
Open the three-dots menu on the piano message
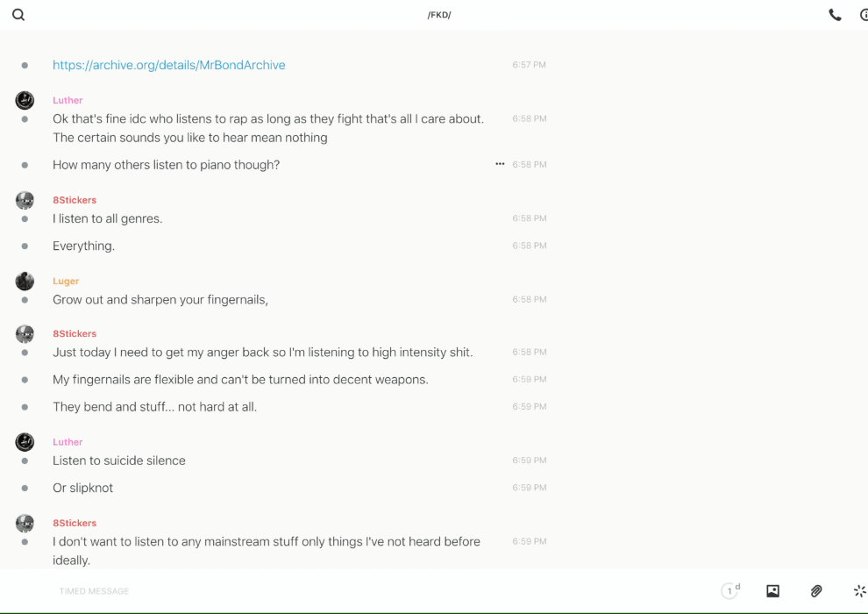(500, 164)
